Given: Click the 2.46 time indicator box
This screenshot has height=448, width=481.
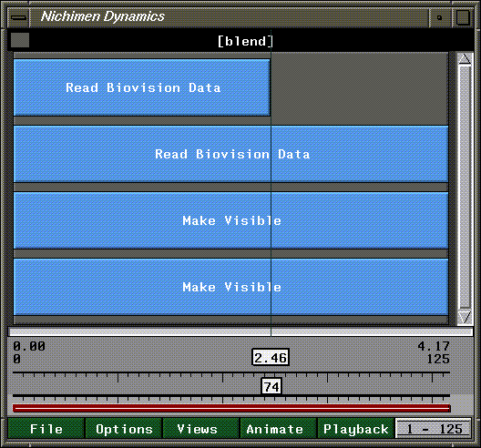Looking at the screenshot, I should pyautogui.click(x=271, y=357).
